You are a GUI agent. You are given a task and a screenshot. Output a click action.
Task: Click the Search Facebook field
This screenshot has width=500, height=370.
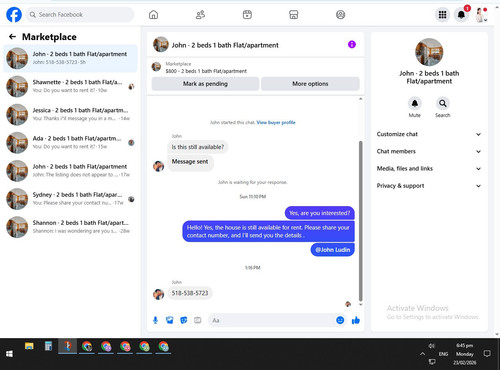click(x=80, y=15)
